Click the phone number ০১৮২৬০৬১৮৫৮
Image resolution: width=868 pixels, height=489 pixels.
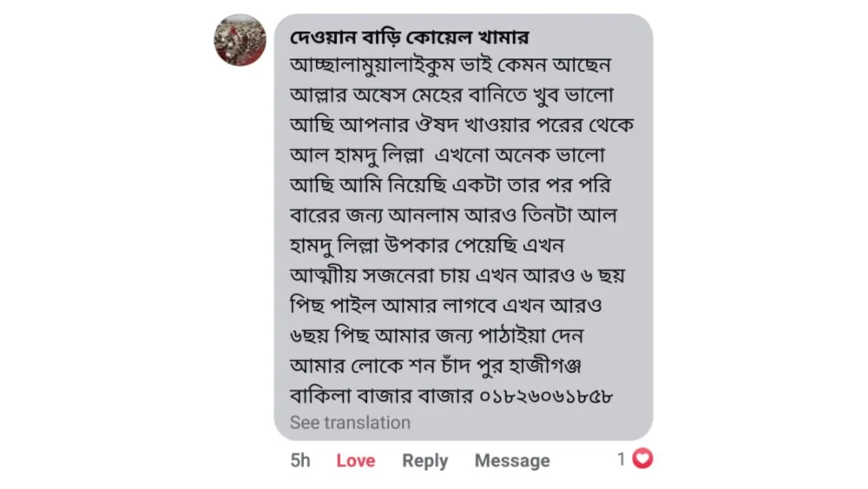coord(546,396)
